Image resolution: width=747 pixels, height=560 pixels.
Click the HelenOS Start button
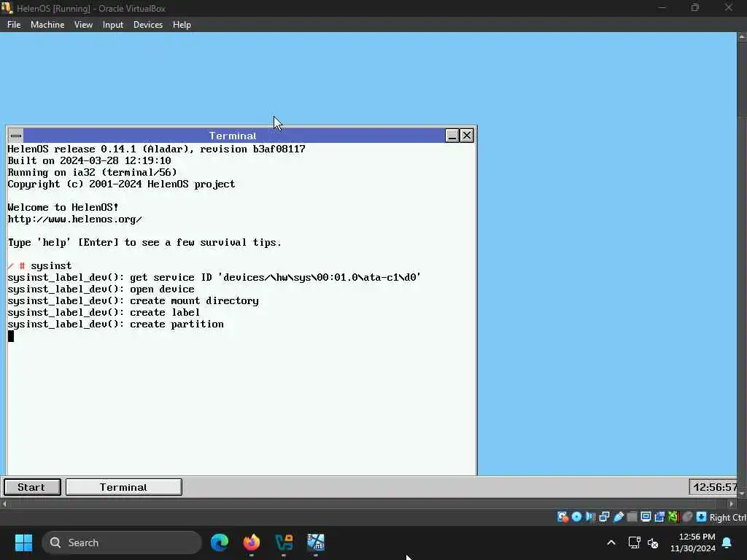32,487
